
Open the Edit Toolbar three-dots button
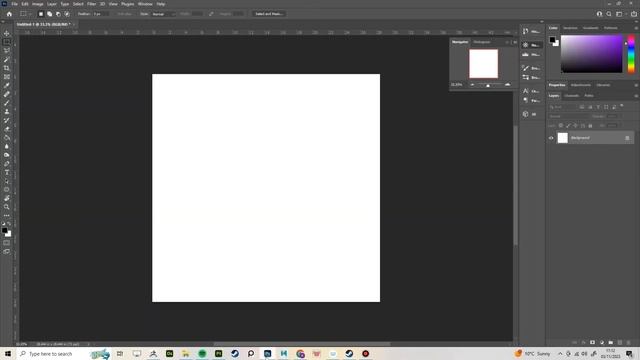[x=7, y=216]
